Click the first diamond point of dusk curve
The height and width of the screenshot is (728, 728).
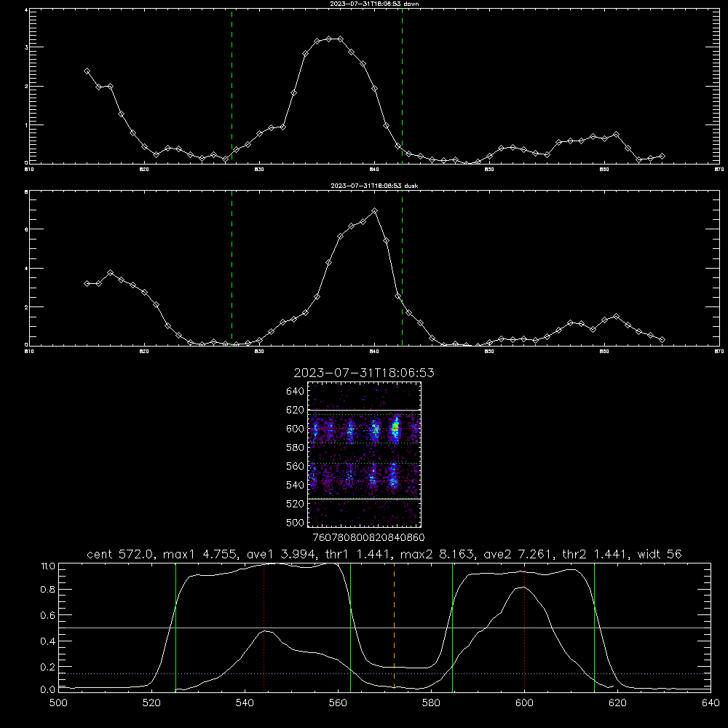tap(87, 284)
